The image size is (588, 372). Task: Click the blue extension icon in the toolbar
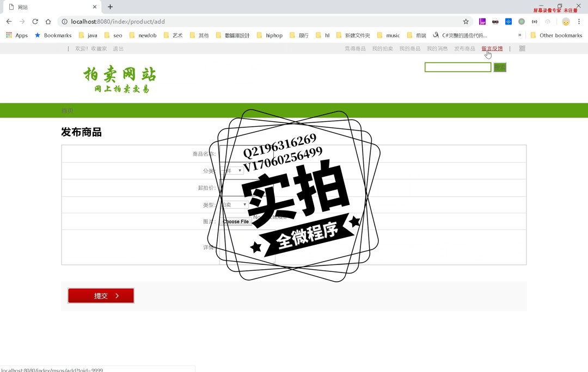click(509, 22)
